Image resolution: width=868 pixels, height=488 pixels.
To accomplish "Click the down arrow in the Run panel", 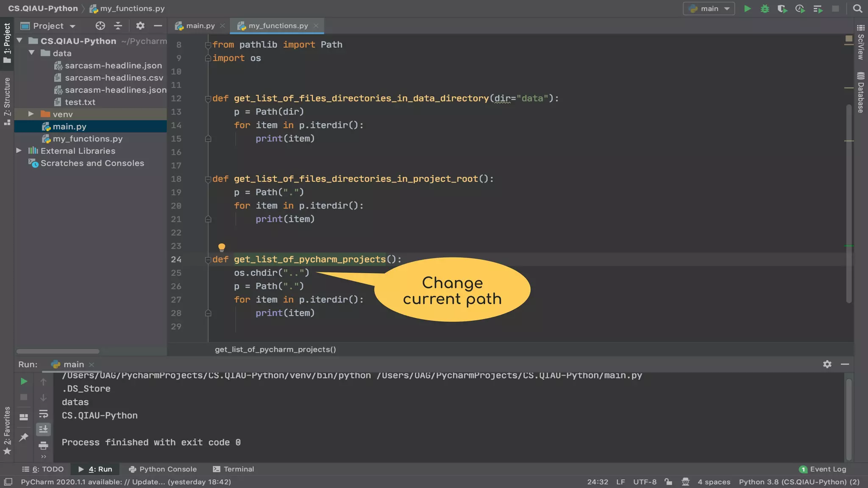I will coord(43,398).
